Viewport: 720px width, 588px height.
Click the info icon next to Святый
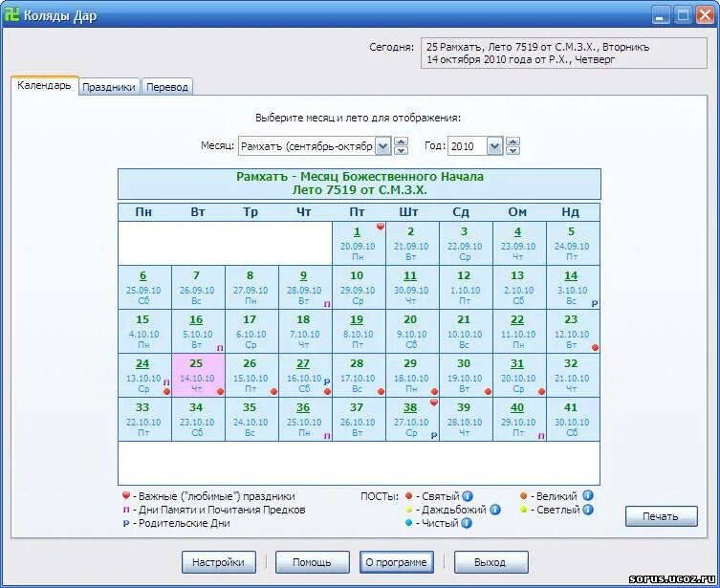tap(467, 496)
